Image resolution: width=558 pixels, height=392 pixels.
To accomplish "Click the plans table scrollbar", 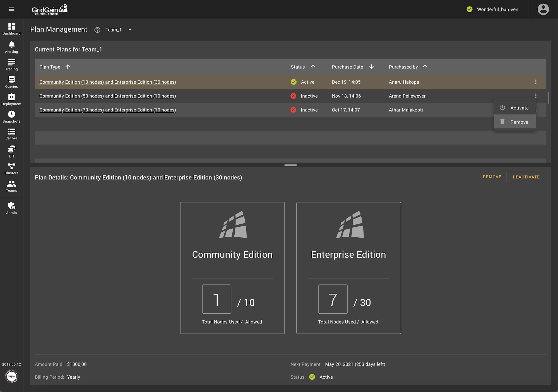I will (x=549, y=98).
